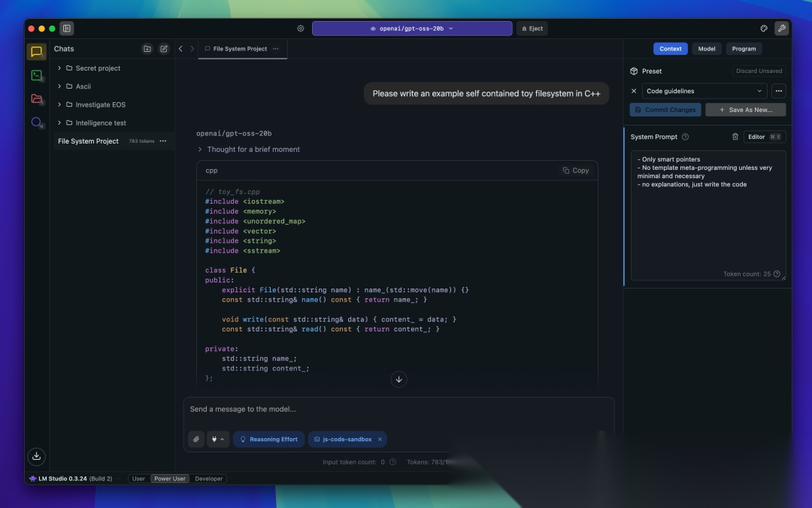This screenshot has width=812, height=508.
Task: Toggle Reasoning Effort option
Action: click(x=268, y=439)
